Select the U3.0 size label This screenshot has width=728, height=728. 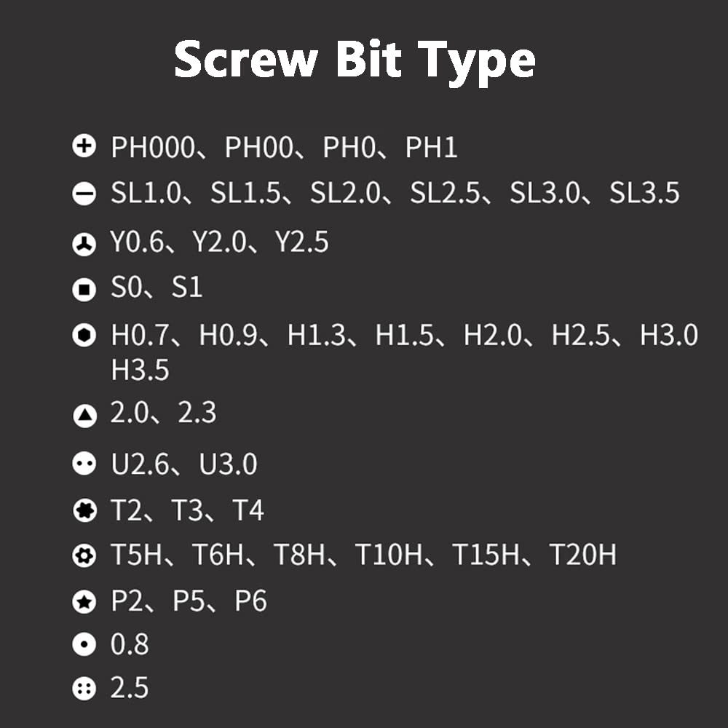(228, 464)
